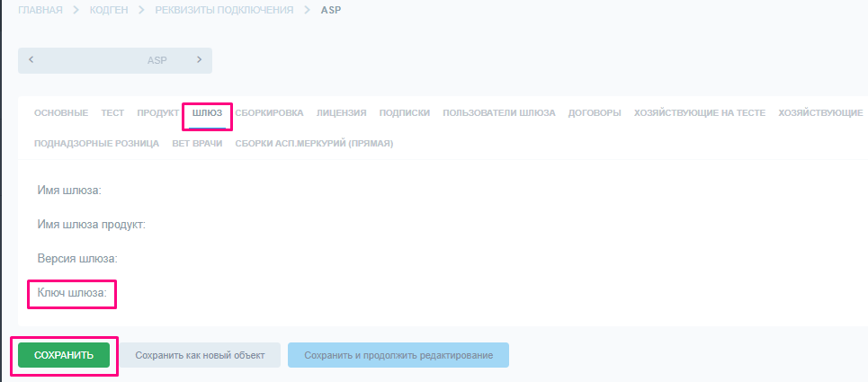Viewport: 868px width, 382px height.
Task: Open the ПРОДУКТ tab
Action: click(x=157, y=112)
